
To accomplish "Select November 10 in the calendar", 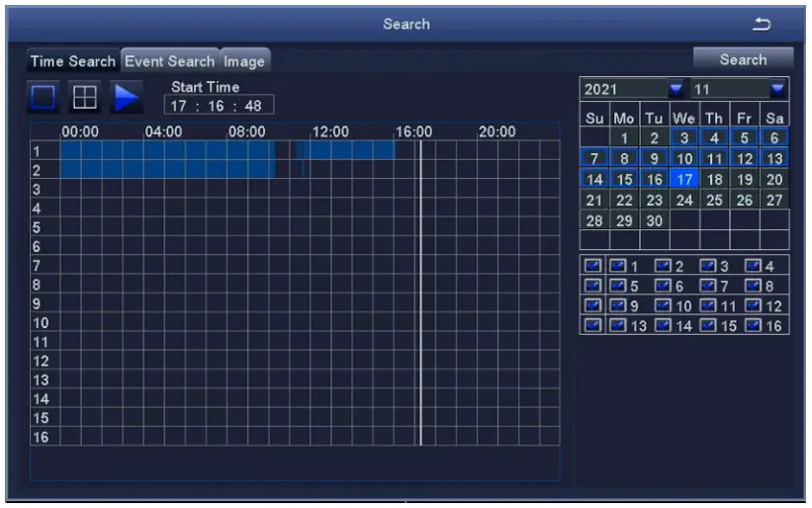I will 684,158.
